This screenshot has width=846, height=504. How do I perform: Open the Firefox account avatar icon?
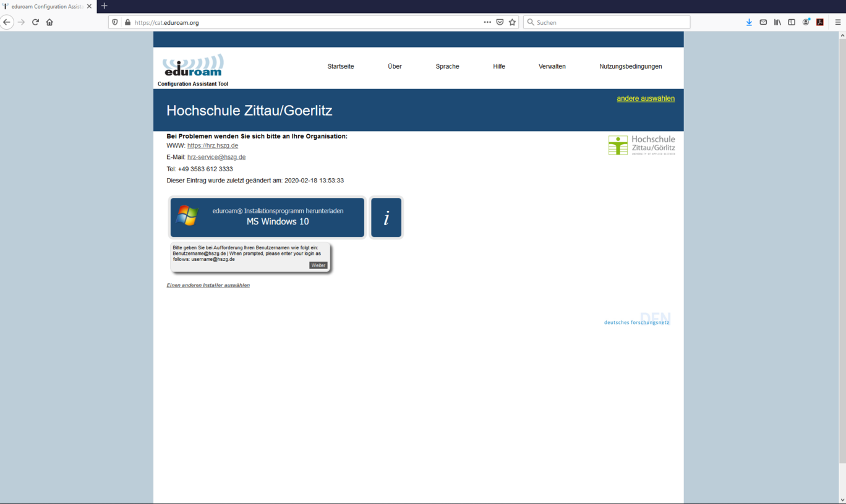(x=806, y=22)
